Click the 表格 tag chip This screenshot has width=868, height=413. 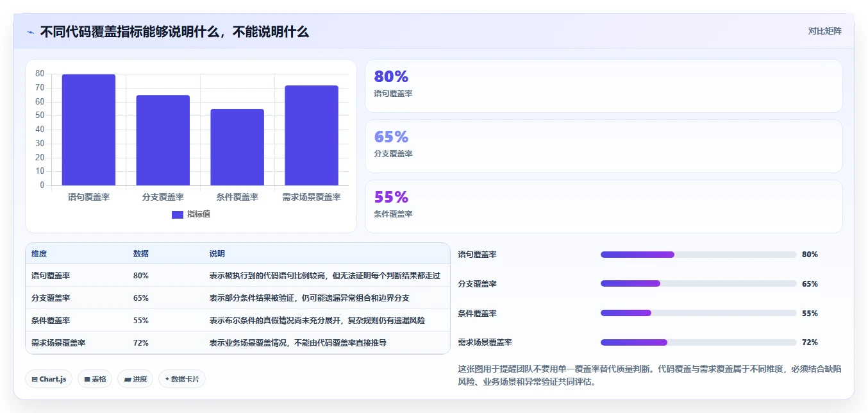click(x=95, y=379)
